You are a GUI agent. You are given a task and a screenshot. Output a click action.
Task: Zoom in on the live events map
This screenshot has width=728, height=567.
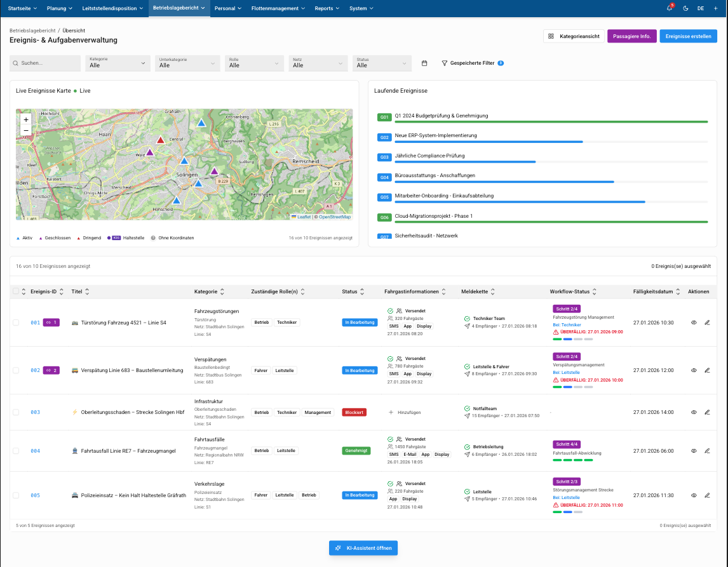coord(26,120)
